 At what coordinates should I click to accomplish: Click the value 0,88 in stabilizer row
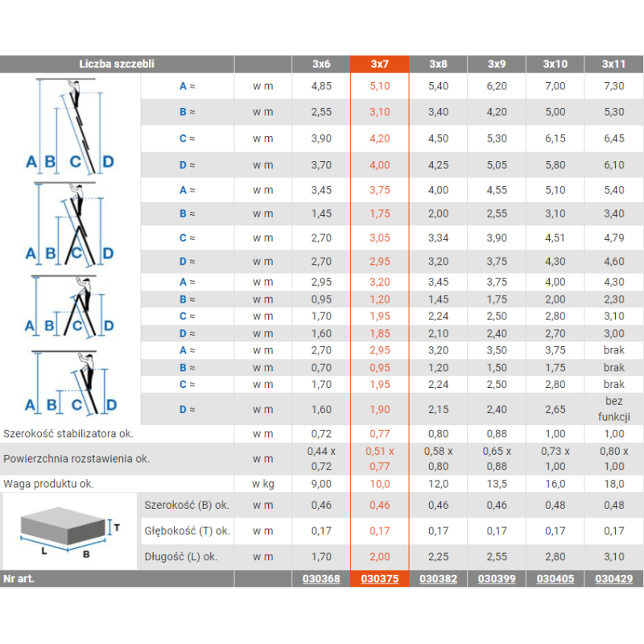[x=497, y=434]
